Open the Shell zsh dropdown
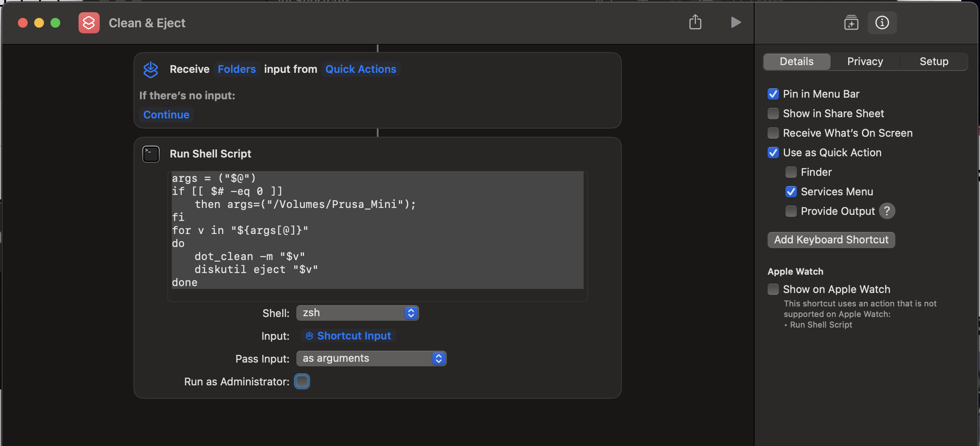980x446 pixels. click(357, 313)
